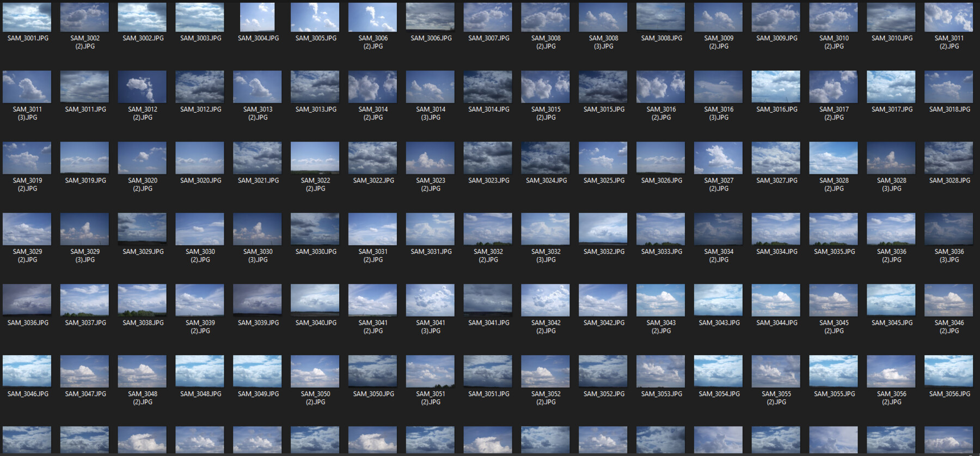Select the 'SAM_3054.JPG' name label
The image size is (980, 456).
coord(719,394)
